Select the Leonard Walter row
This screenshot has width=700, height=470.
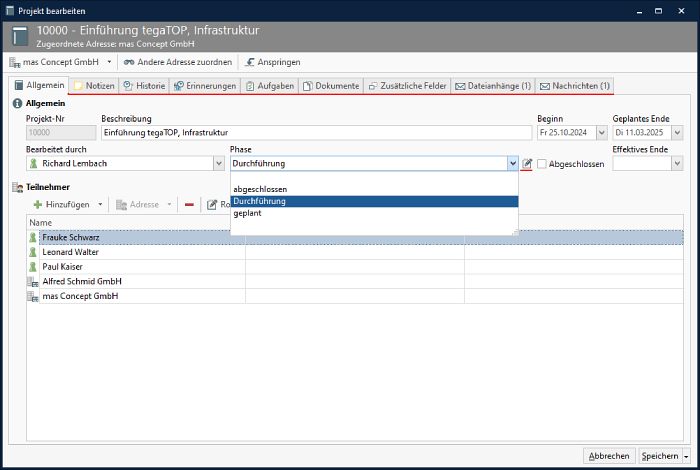355,252
